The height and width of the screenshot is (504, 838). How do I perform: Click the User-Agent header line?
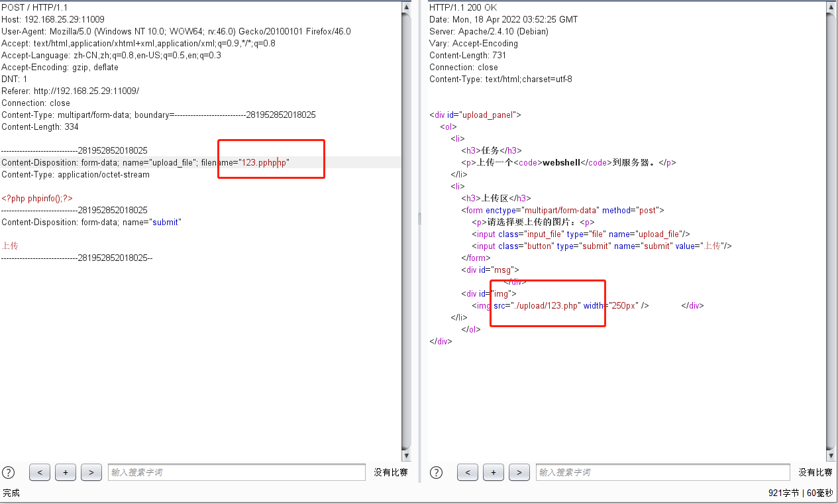(176, 31)
